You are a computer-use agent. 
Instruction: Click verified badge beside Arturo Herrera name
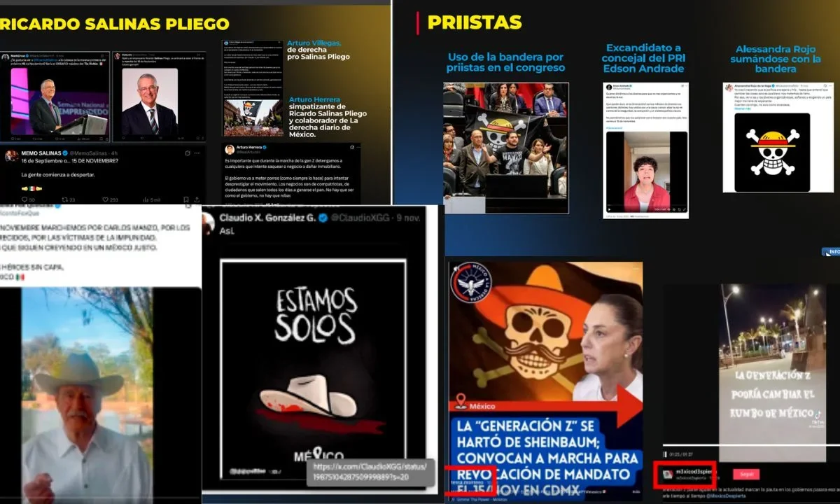265,147
